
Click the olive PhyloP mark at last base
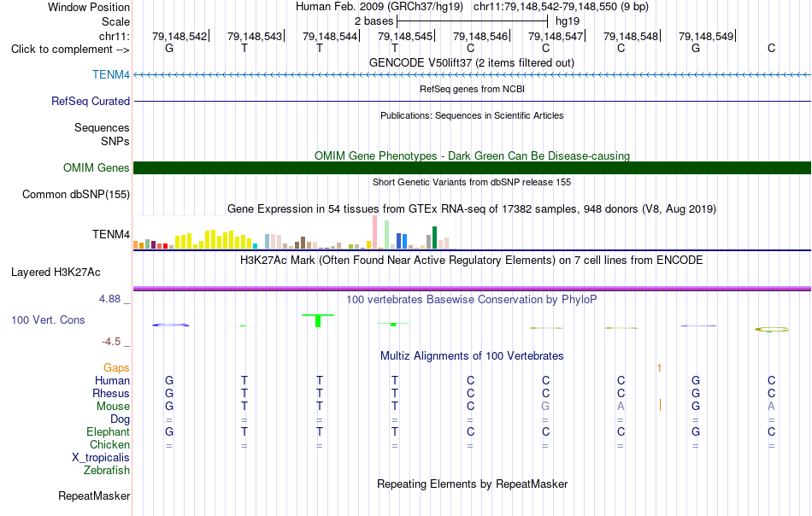tap(772, 329)
